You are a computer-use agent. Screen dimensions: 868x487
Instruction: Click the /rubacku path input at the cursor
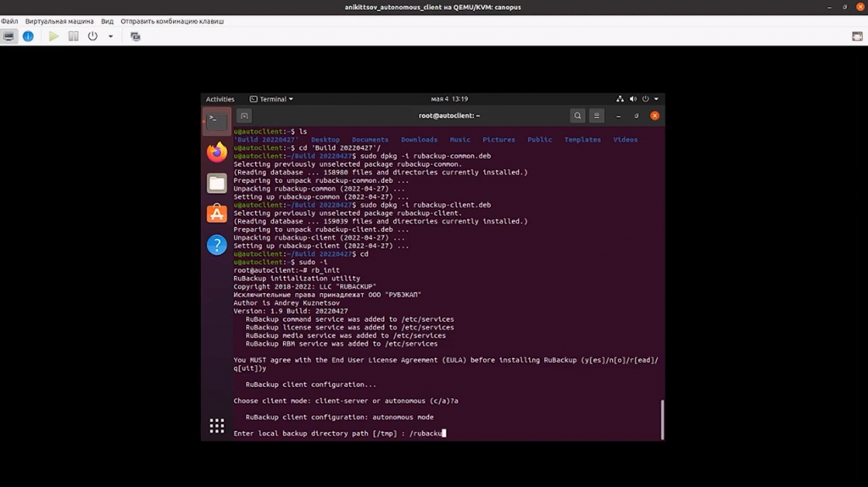pos(426,434)
